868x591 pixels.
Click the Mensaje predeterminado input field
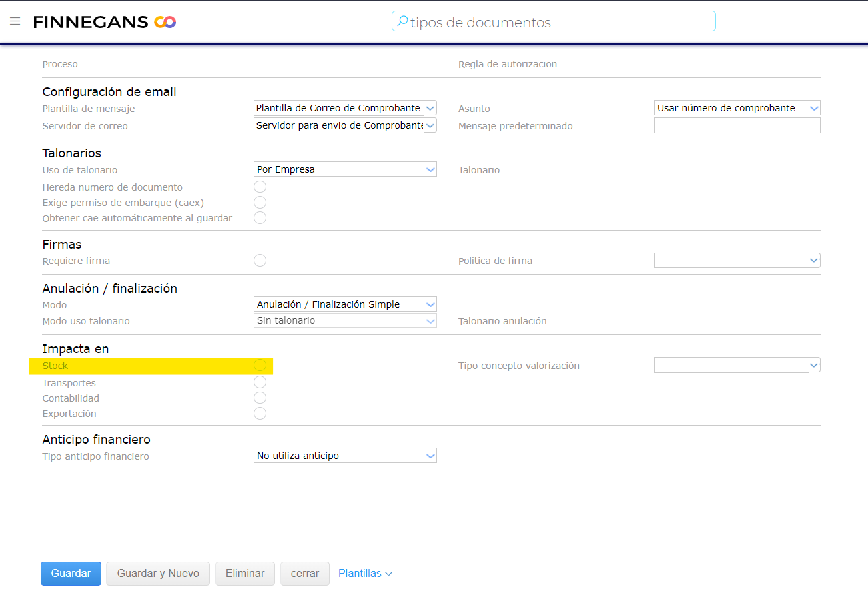737,126
